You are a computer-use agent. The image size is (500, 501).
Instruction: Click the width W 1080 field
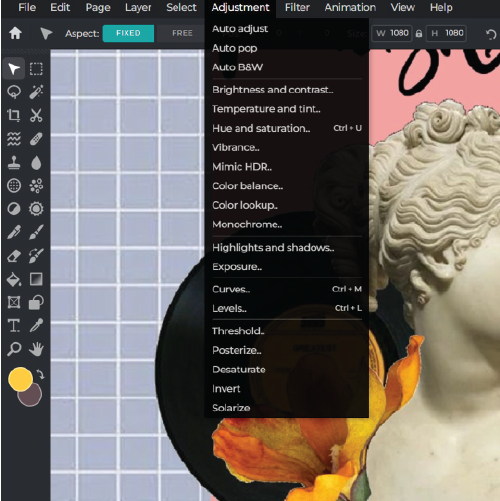point(392,33)
